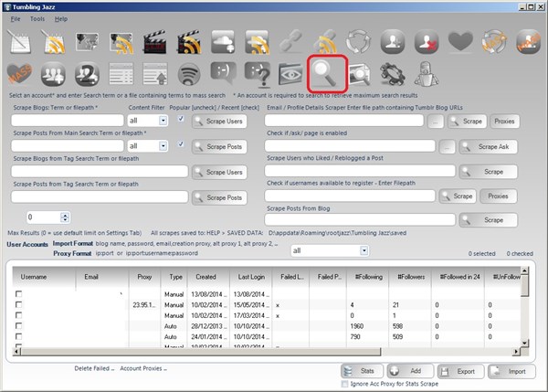Click the Scrape Ask button
Image resolution: width=548 pixels, height=392 pixels.
[489, 147]
